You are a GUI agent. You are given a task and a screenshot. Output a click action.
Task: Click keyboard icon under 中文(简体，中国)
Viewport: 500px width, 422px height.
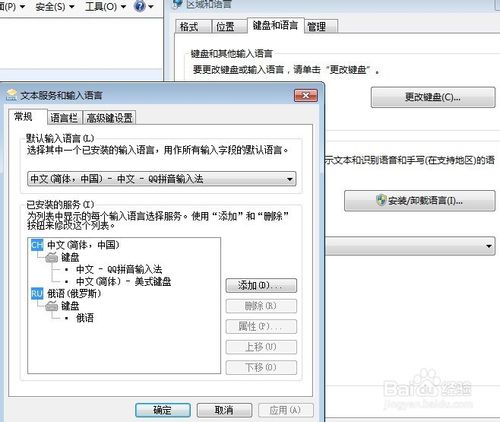coord(51,257)
